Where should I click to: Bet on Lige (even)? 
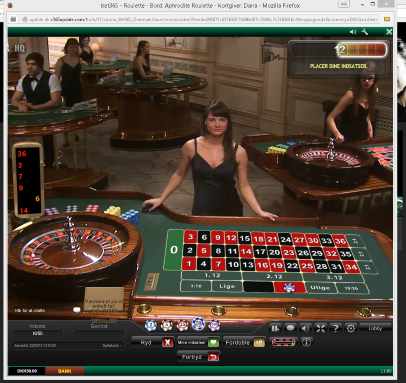point(227,286)
